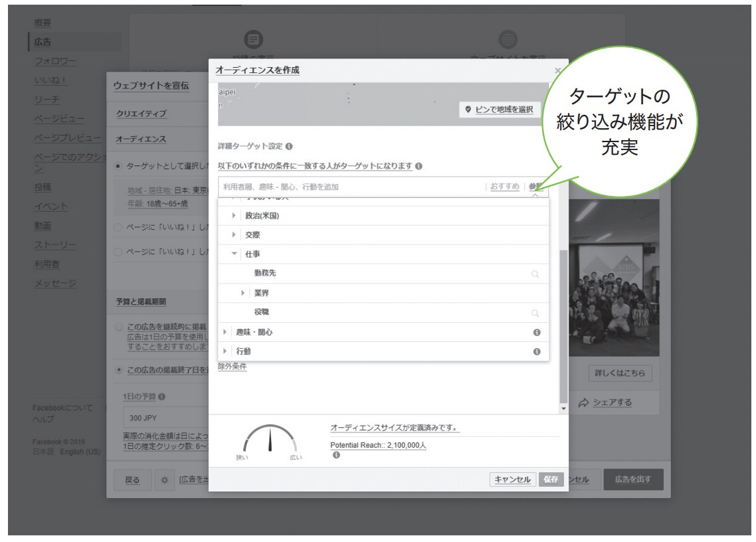
Task: Select この広告を継続的に掲載 radio option
Action: tap(118, 327)
